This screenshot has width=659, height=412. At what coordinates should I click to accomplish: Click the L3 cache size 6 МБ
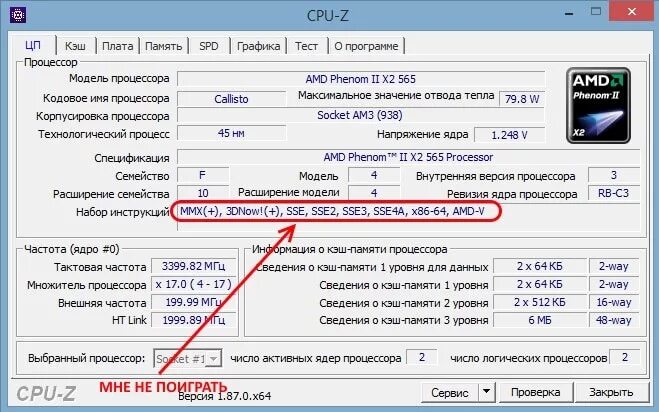(540, 320)
